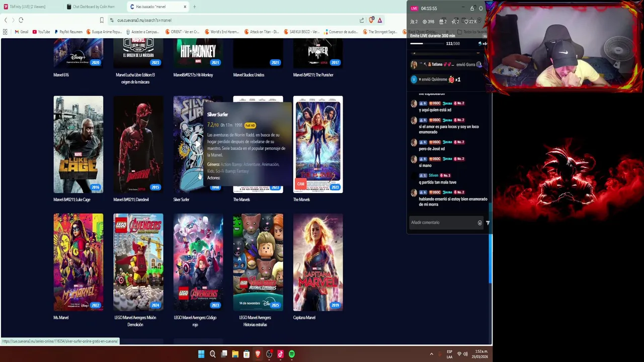Click the 'Silver Surfer' title link
Image resolution: width=644 pixels, height=362 pixels.
(x=181, y=200)
